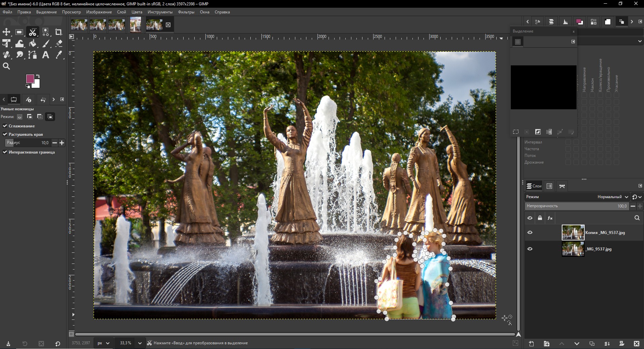644x349 pixels.
Task: Create a new layer in Layers panel
Action: click(531, 344)
